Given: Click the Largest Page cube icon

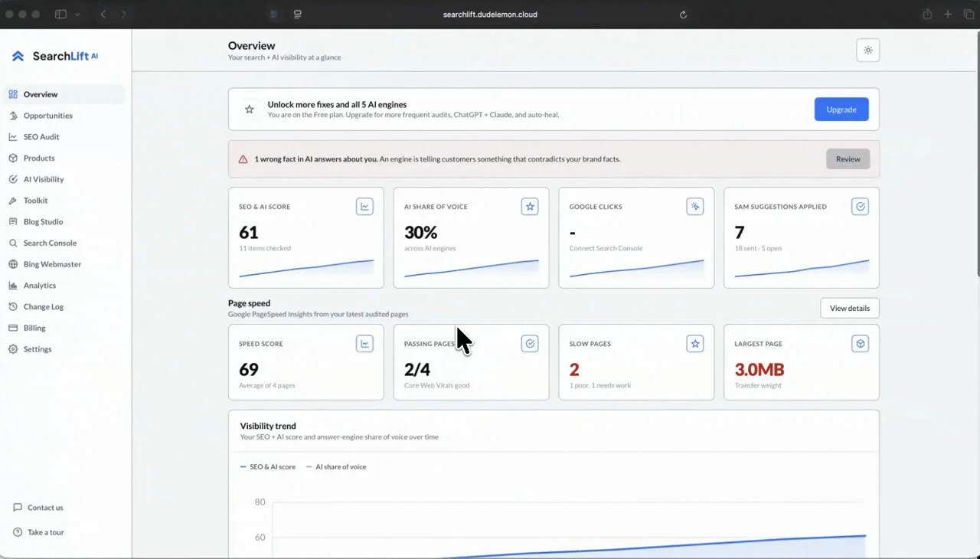Looking at the screenshot, I should pyautogui.click(x=861, y=344).
